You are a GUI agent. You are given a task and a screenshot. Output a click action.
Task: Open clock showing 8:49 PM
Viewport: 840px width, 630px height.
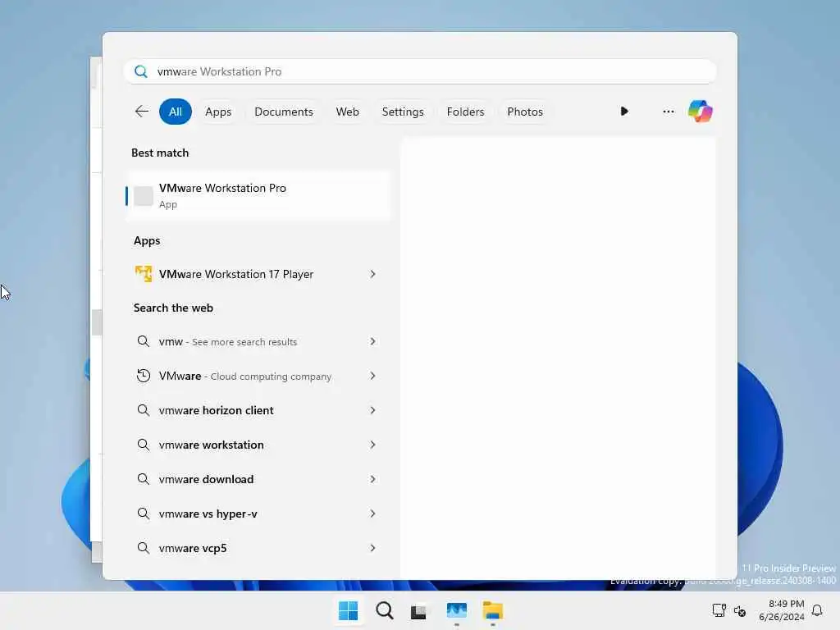(x=782, y=610)
